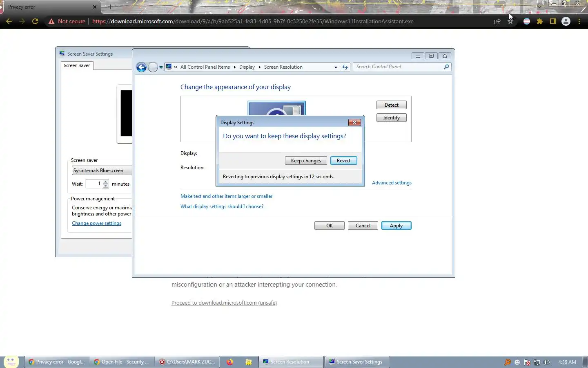Click the Detect button
This screenshot has height=368, width=588.
[x=391, y=105]
